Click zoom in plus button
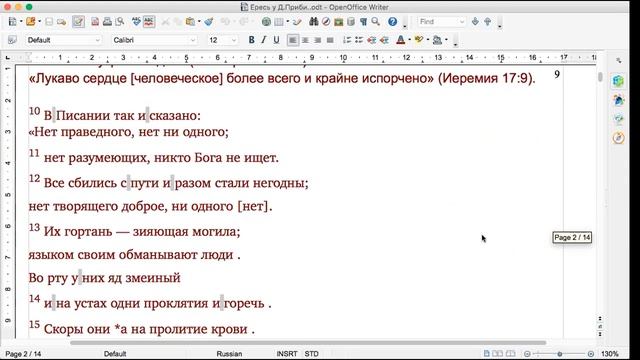Screen dimensions: 640x360 (591, 354)
